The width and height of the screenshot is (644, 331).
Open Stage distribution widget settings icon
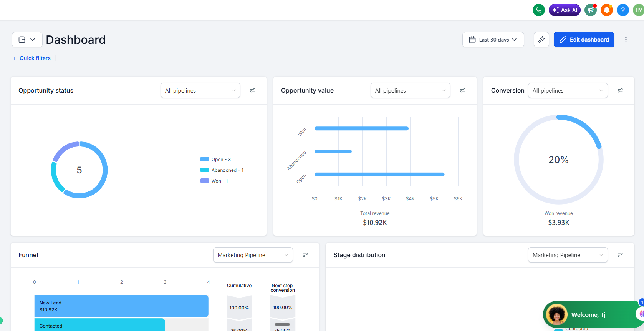coord(620,255)
